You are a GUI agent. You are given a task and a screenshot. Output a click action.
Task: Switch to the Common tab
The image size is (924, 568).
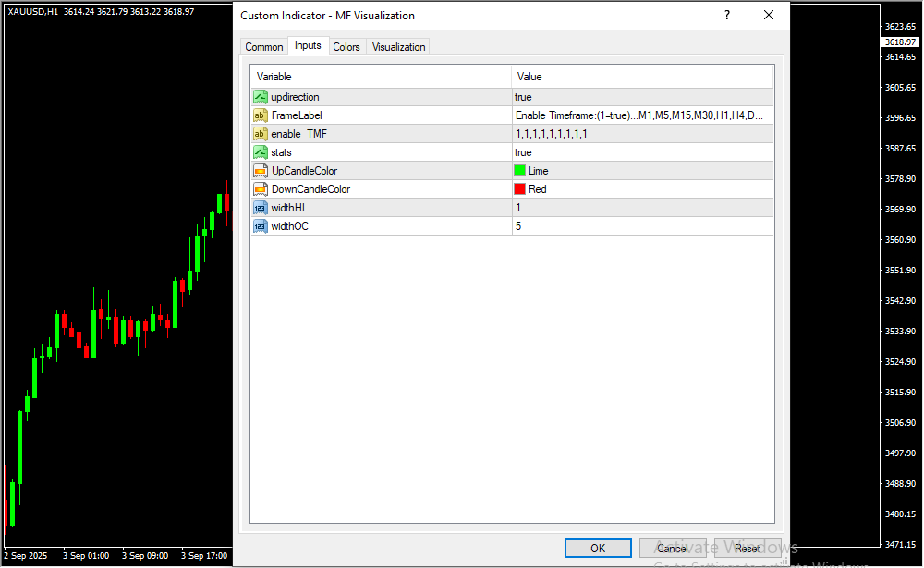coord(264,47)
